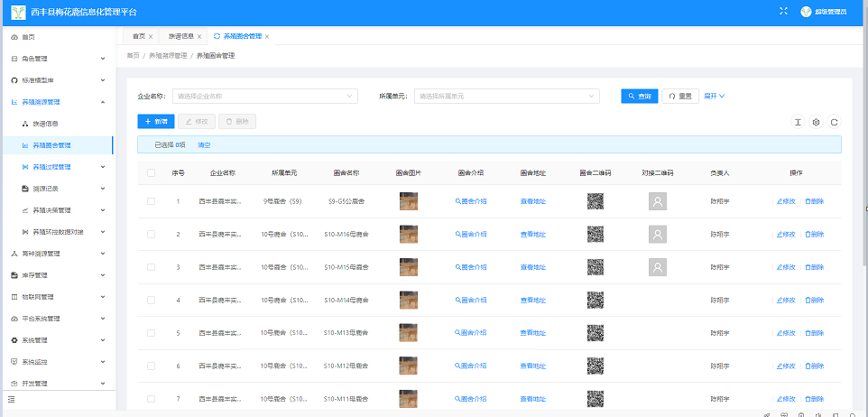This screenshot has width=868, height=417.
Task: Expand 角色管理 in the sidebar
Action: (58, 59)
